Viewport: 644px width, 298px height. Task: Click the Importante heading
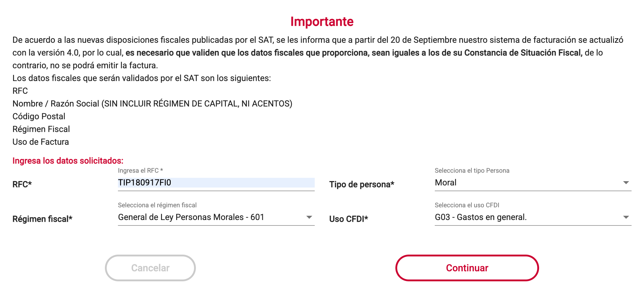click(322, 22)
